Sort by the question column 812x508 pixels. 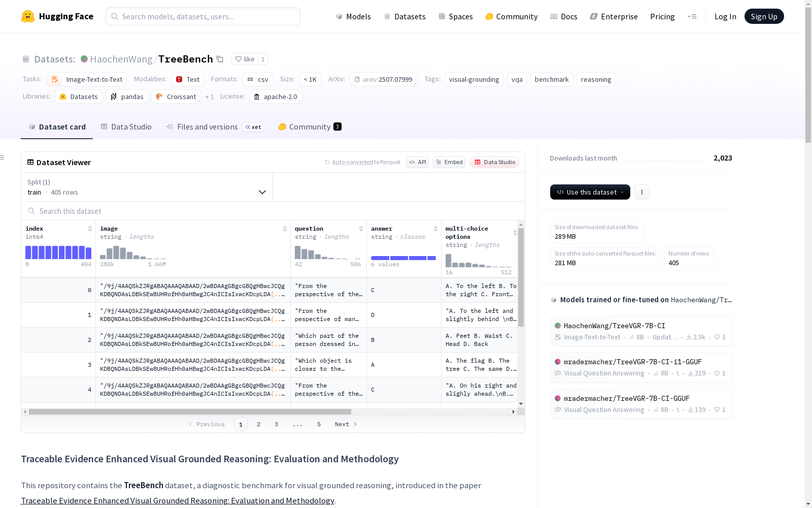pyautogui.click(x=361, y=229)
